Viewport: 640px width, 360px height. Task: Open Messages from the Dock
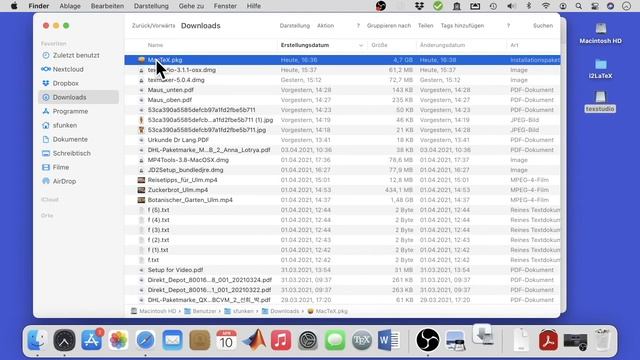coord(335,340)
